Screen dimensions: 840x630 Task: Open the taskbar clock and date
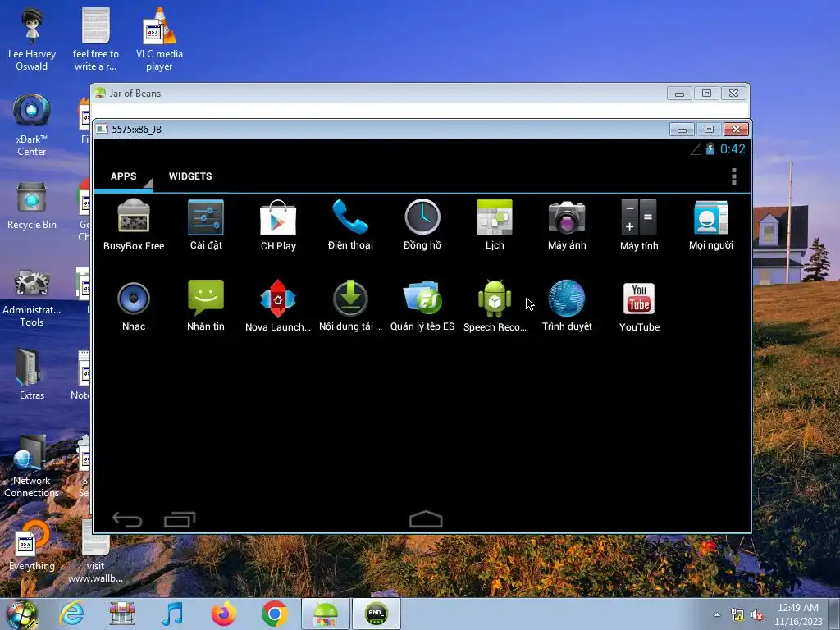click(x=797, y=614)
